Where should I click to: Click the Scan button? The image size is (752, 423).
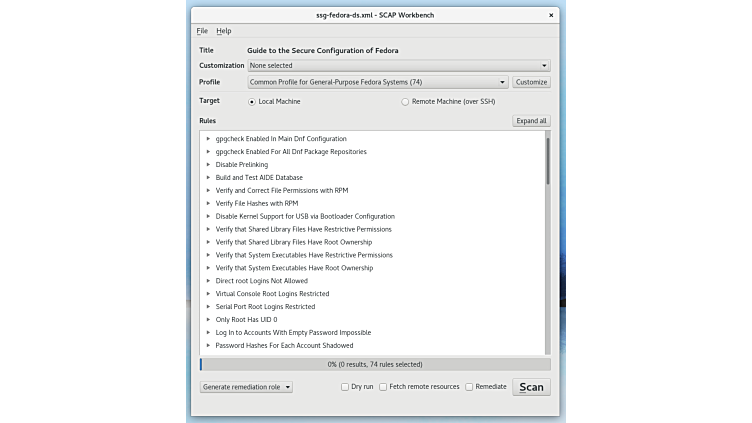[531, 387]
